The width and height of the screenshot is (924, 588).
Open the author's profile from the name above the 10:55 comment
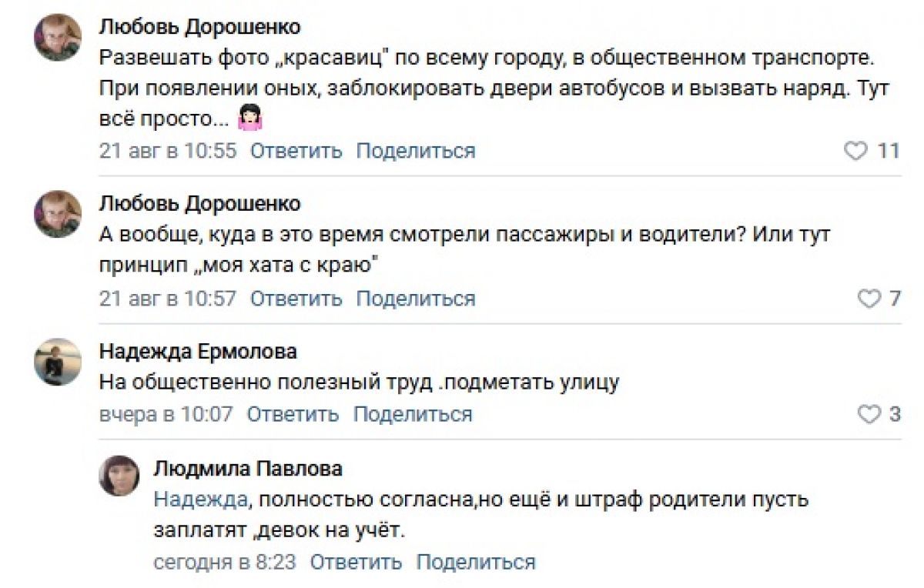(x=199, y=27)
